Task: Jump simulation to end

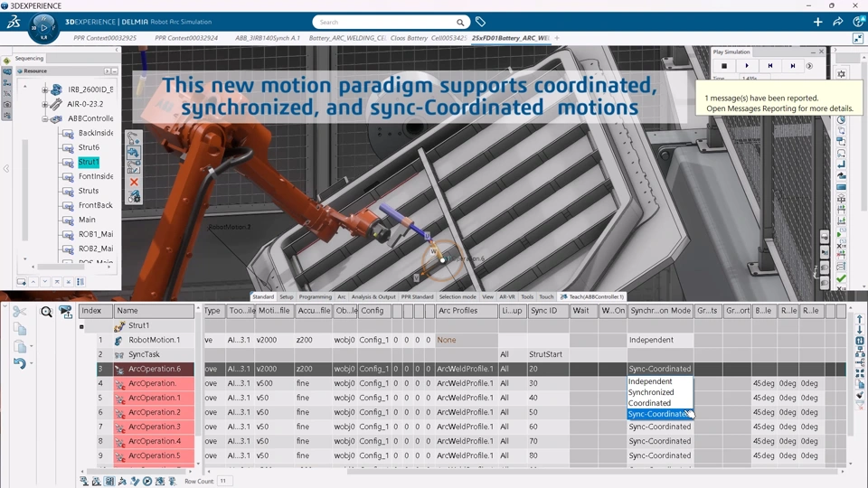Action: click(x=792, y=66)
